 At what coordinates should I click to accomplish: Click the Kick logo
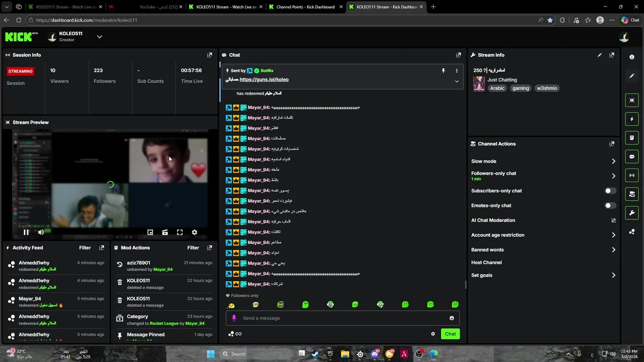tap(21, 37)
